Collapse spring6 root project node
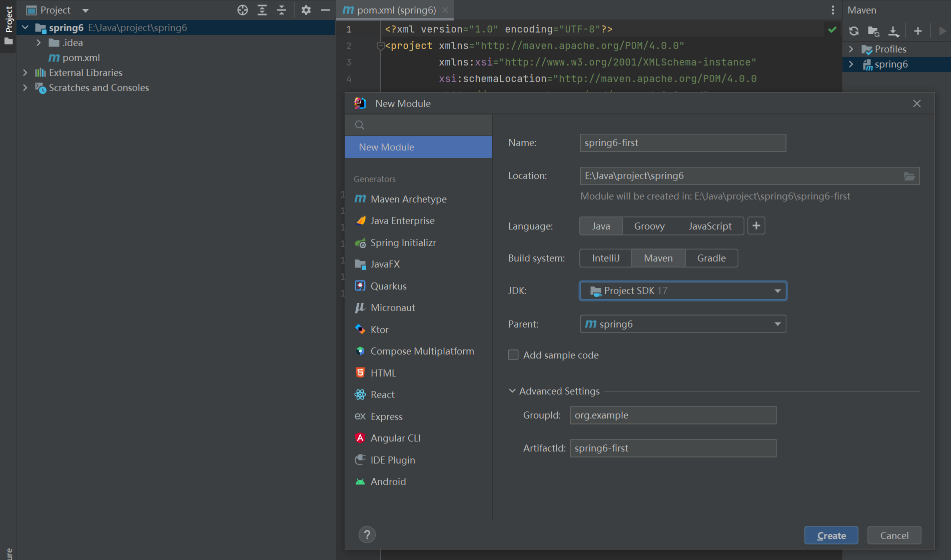The height and width of the screenshot is (560, 951). point(26,27)
